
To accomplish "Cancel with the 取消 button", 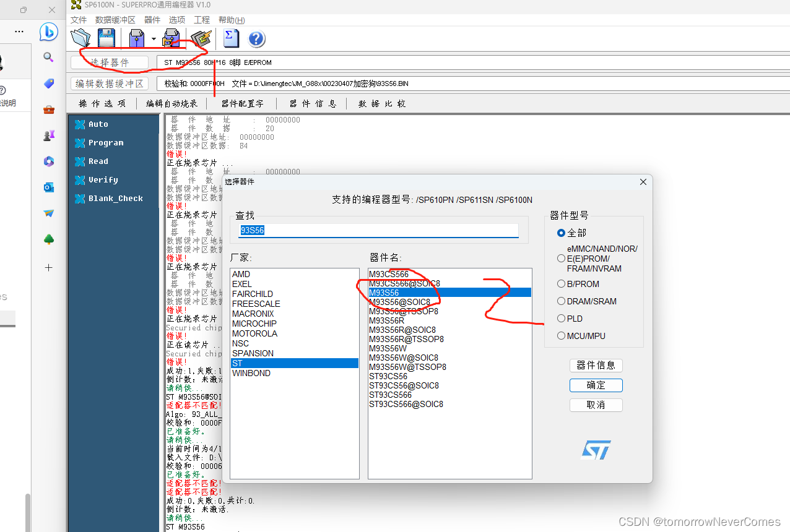I will point(596,405).
